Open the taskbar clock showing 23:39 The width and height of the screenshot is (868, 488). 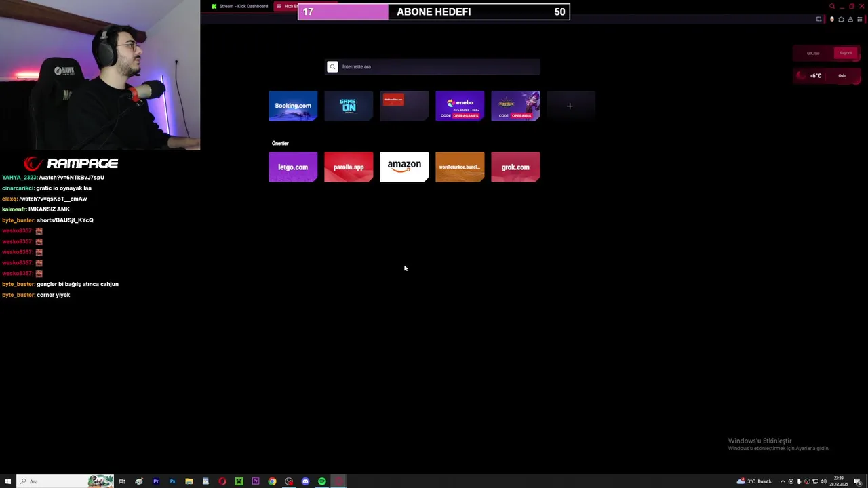tap(838, 481)
